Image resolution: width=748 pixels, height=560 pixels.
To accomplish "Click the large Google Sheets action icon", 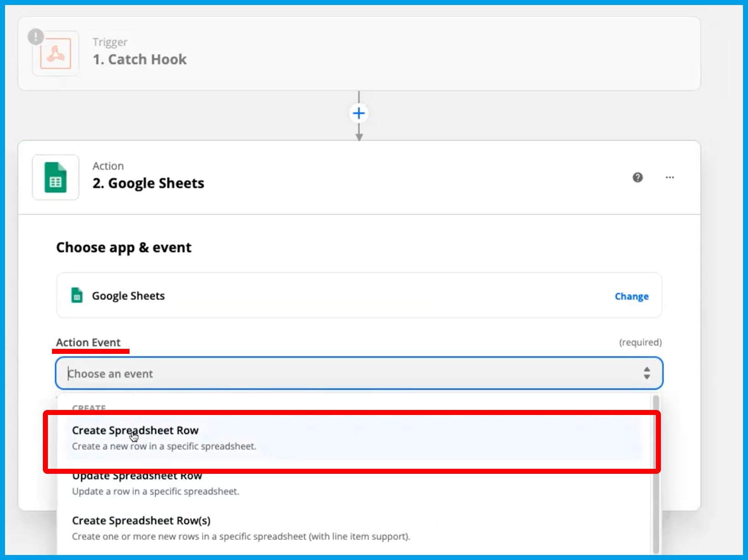I will click(56, 177).
